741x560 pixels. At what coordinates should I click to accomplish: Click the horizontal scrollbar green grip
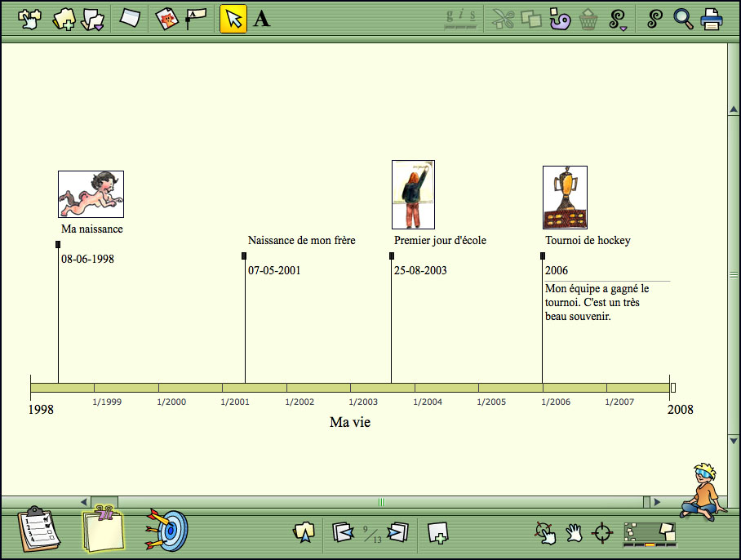[x=381, y=502]
